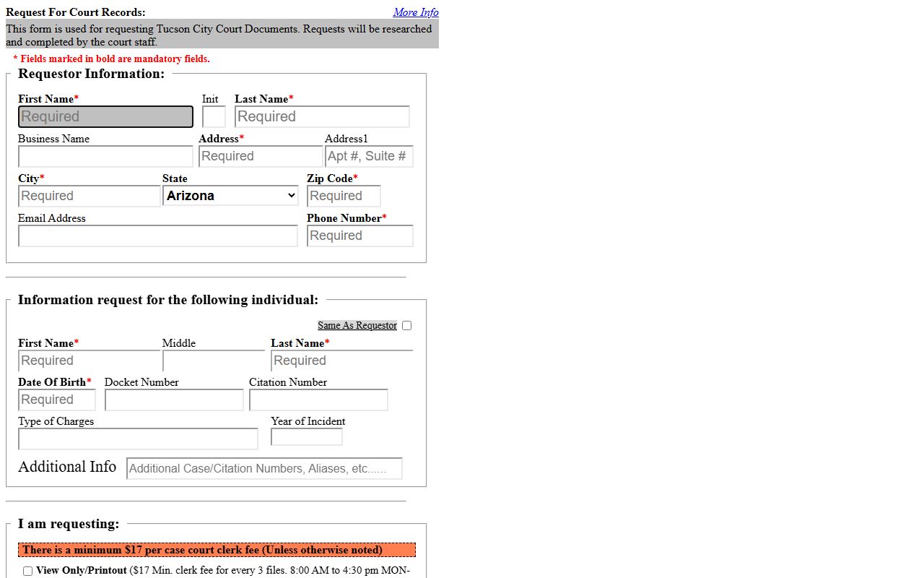Expand the State dropdown showing Arizona
The height and width of the screenshot is (578, 924).
pos(230,196)
